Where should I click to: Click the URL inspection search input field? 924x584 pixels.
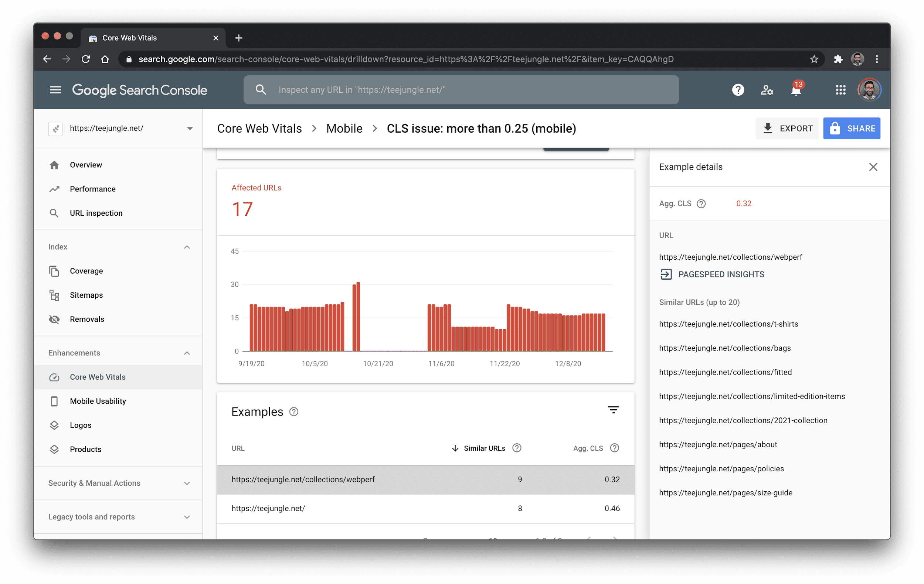tap(462, 89)
